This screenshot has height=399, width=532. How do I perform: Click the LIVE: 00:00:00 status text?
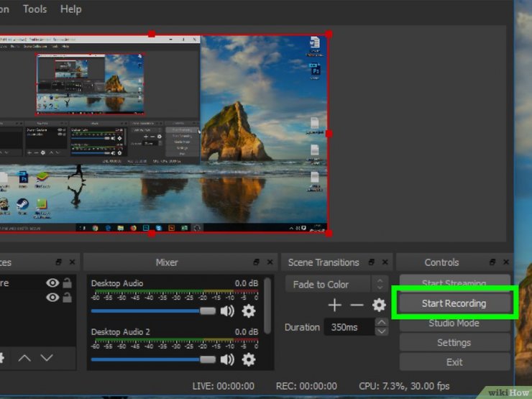224,386
